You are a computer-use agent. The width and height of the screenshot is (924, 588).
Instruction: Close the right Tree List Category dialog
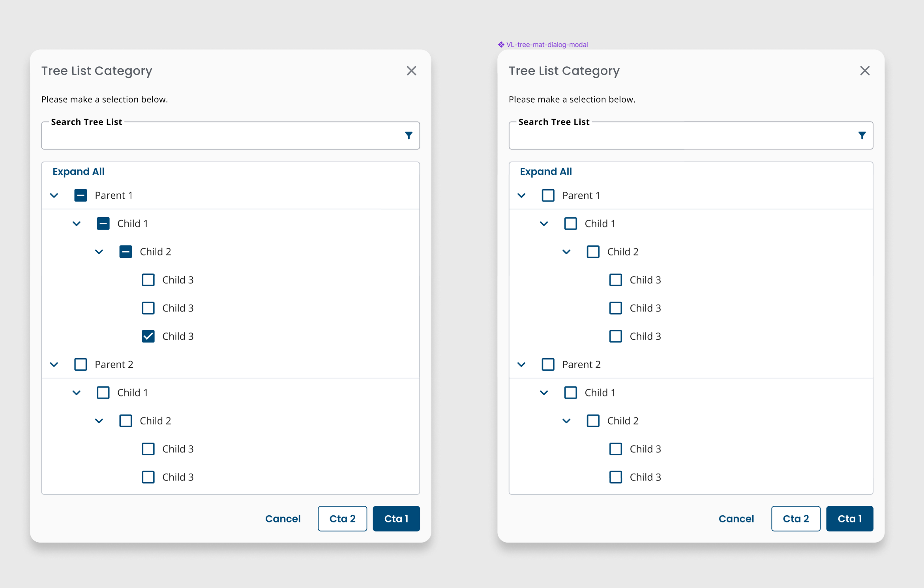pyautogui.click(x=864, y=71)
